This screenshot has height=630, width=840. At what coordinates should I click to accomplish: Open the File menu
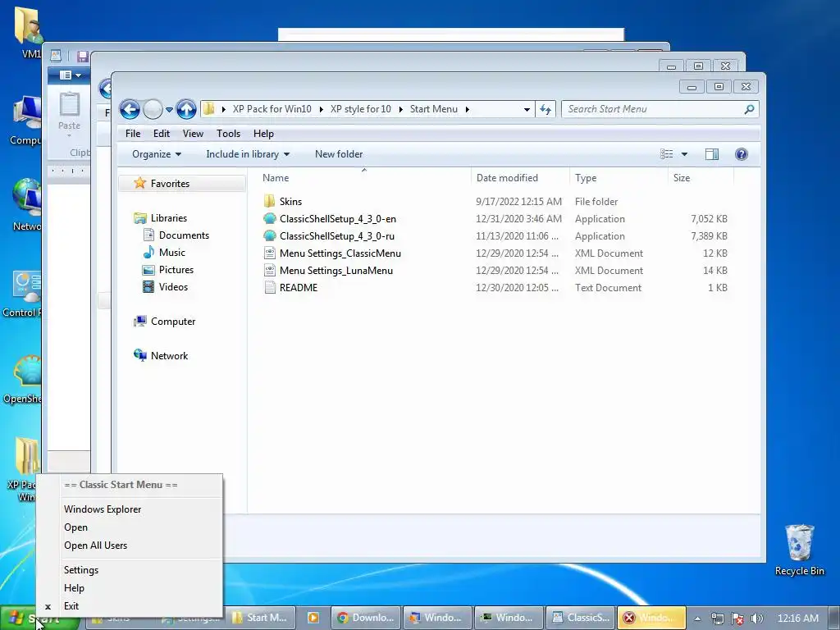133,134
